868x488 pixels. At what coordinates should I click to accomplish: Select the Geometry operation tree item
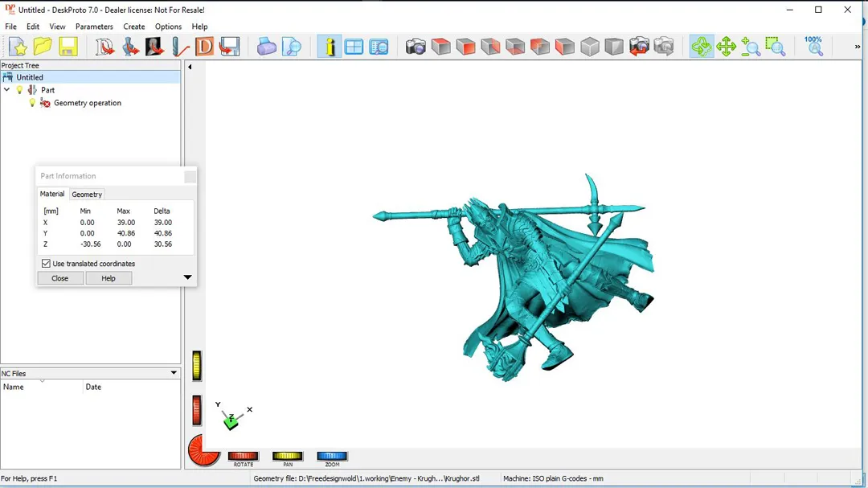click(88, 103)
